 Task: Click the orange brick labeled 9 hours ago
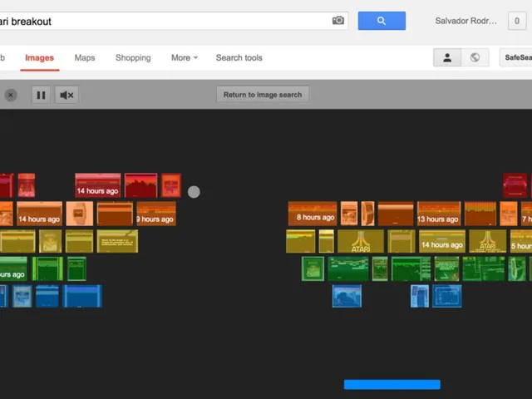(x=156, y=214)
